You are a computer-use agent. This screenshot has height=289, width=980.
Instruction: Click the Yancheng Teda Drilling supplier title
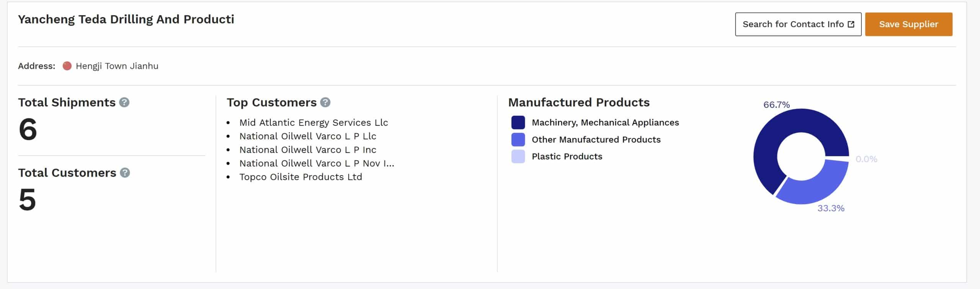[x=126, y=19]
